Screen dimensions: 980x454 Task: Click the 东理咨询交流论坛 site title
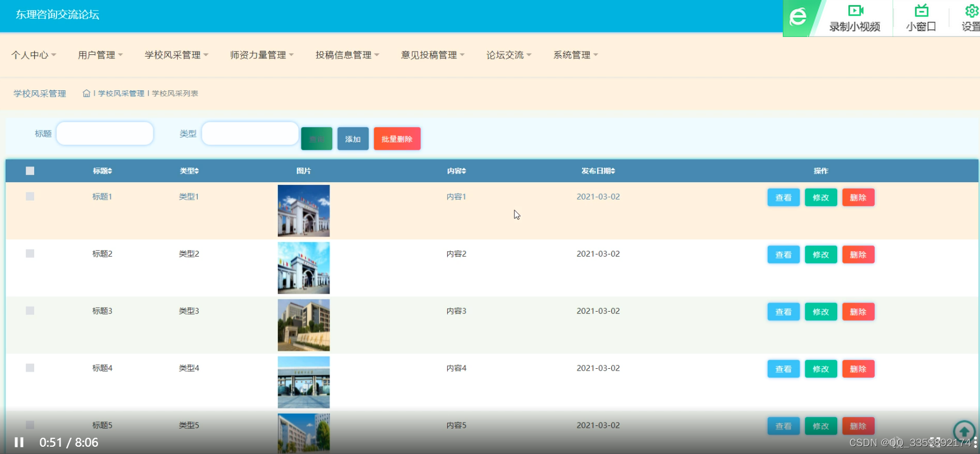tap(57, 15)
